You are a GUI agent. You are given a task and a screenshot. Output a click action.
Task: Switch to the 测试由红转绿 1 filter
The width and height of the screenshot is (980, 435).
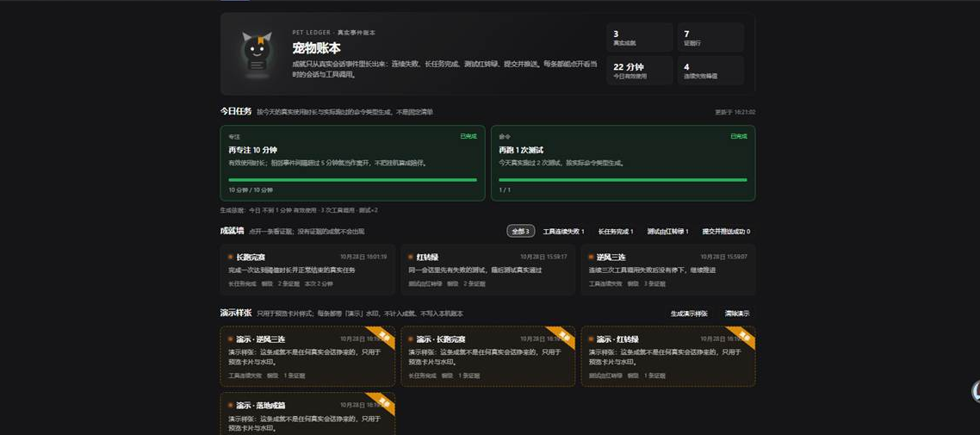click(x=667, y=231)
